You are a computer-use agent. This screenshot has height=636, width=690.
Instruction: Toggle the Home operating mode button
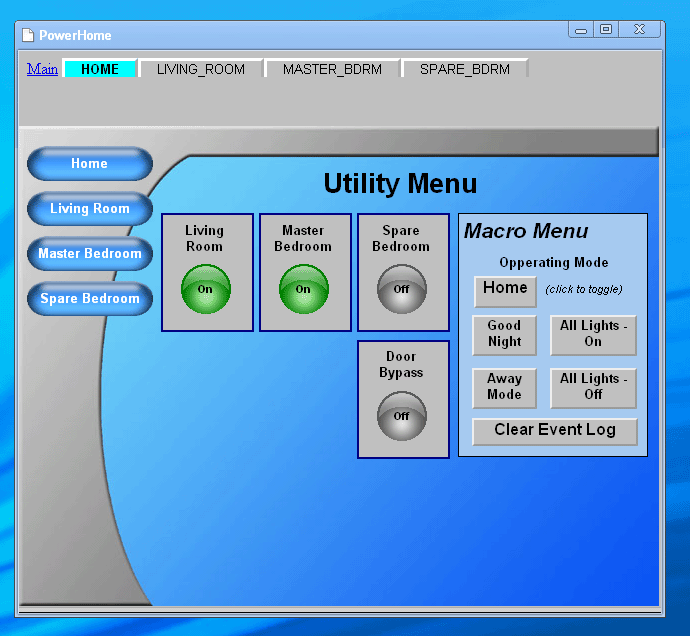(x=505, y=291)
